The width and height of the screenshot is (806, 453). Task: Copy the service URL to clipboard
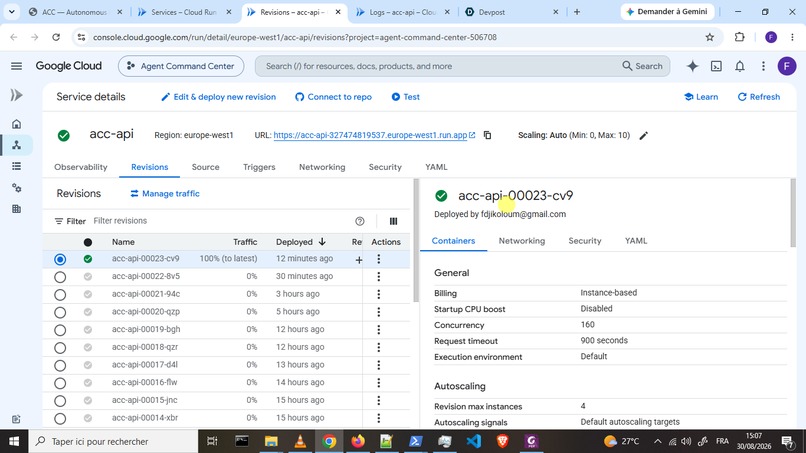[487, 135]
